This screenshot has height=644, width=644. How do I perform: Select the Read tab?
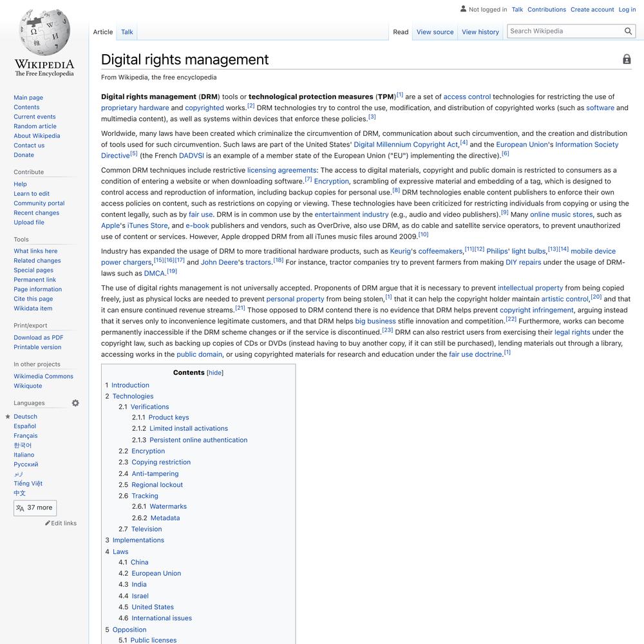click(401, 32)
